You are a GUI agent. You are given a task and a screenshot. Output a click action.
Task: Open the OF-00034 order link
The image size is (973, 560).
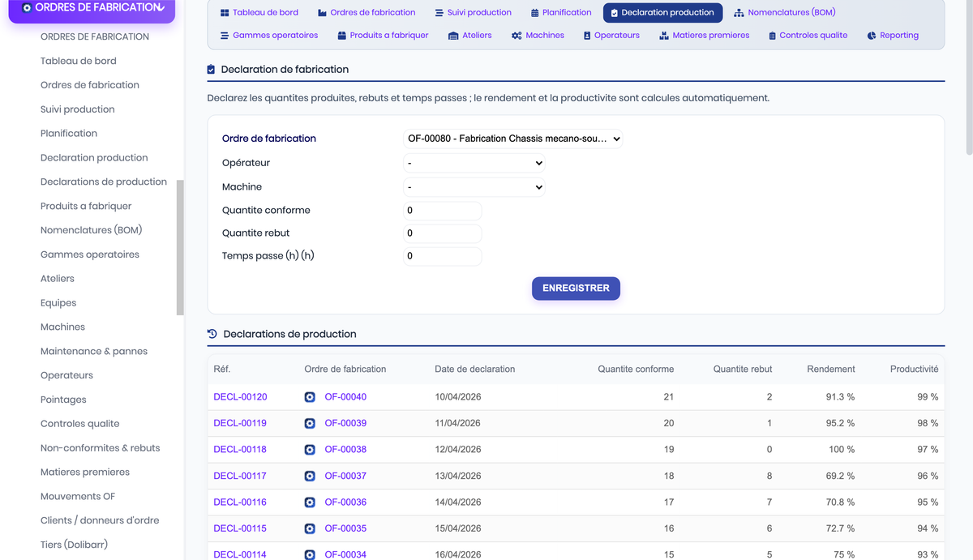[x=345, y=555]
